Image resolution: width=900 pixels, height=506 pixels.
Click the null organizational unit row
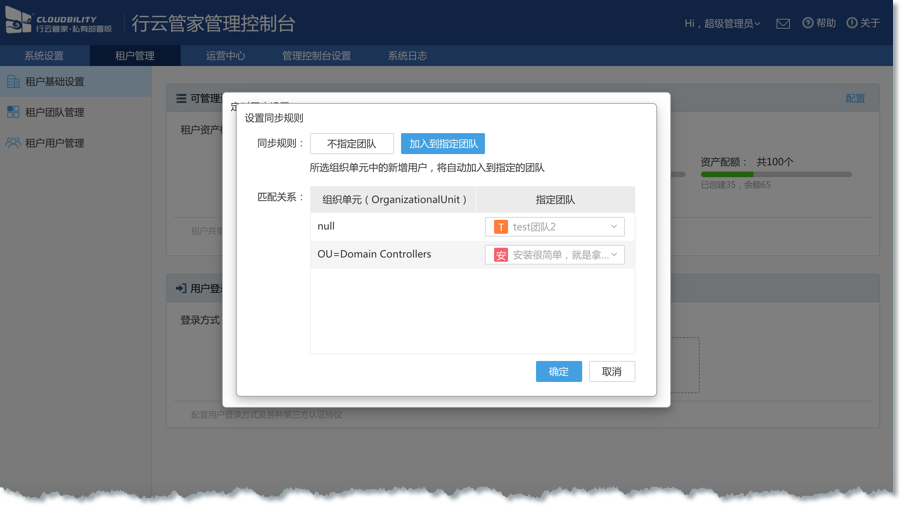tap(392, 227)
